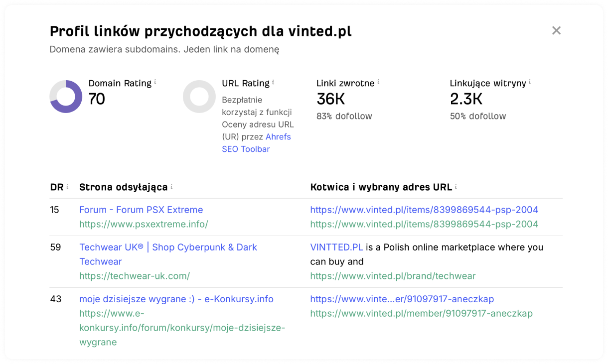
Task: Click the info icon next to Linki zwrotne
Action: click(x=378, y=82)
